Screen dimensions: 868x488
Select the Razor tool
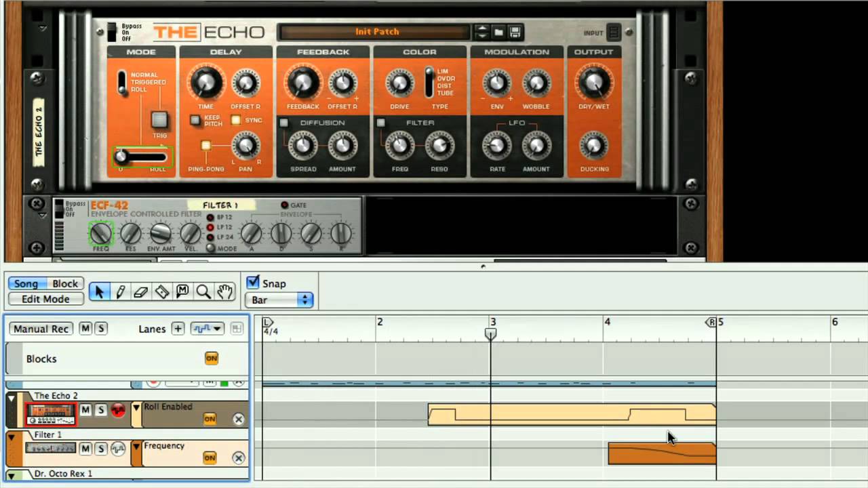tap(161, 291)
